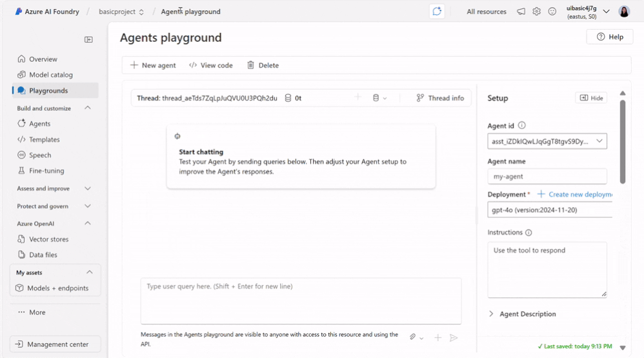Image resolution: width=644 pixels, height=358 pixels.
Task: Open the settings gear icon
Action: [536, 12]
